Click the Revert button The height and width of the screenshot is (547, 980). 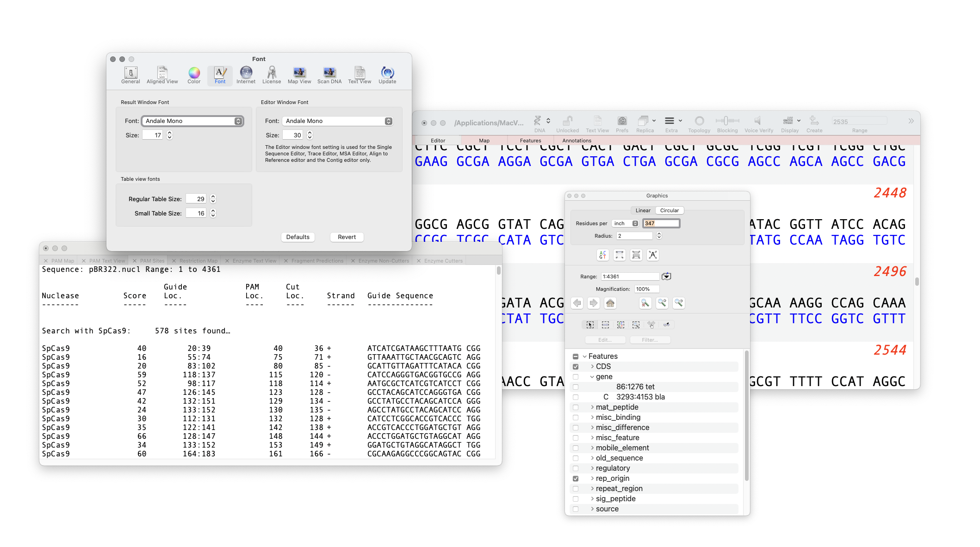coord(347,237)
